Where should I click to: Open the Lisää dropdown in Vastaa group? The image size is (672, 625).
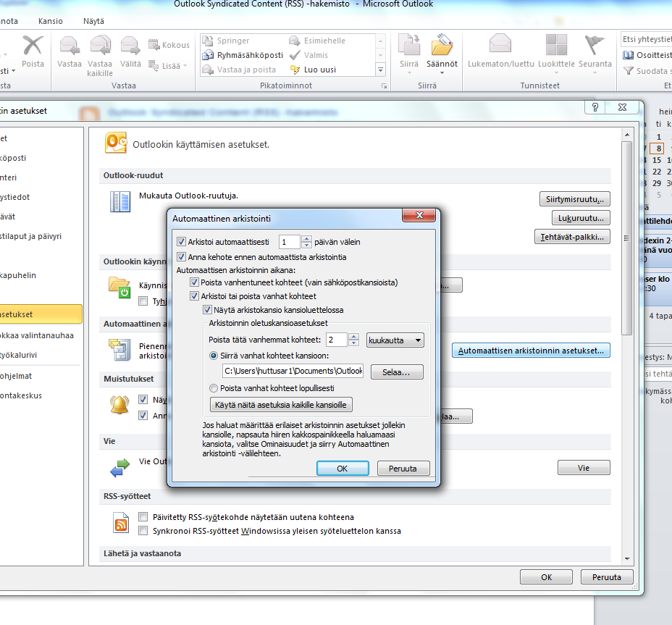(x=185, y=66)
